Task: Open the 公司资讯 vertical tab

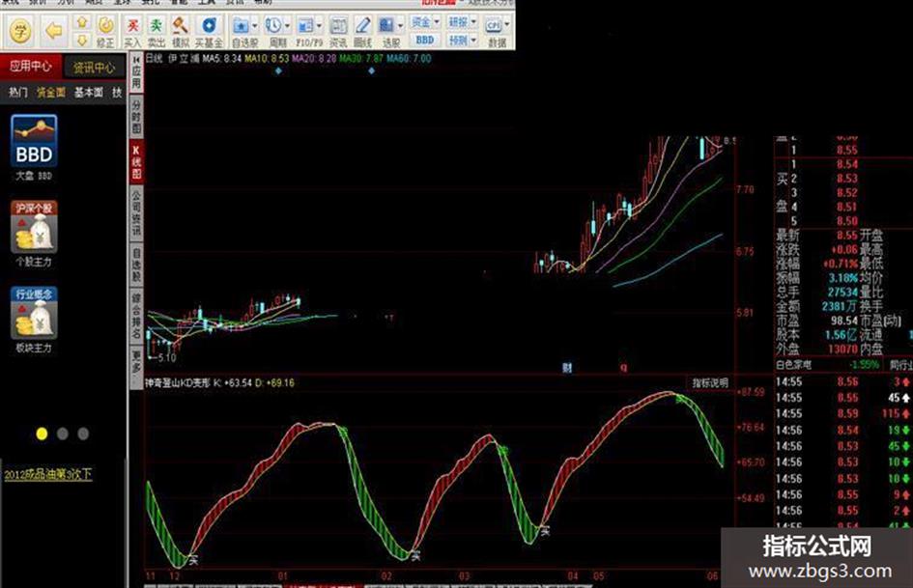Action: click(x=136, y=213)
